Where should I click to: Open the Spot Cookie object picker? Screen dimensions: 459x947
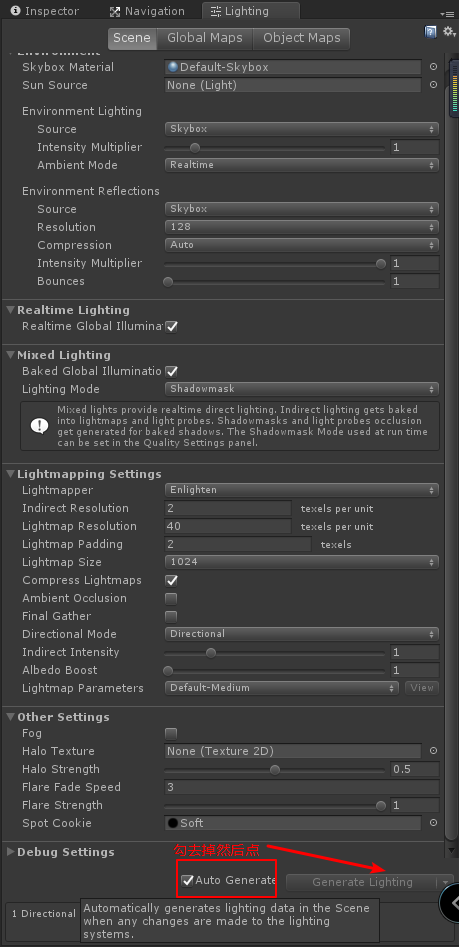[433, 823]
